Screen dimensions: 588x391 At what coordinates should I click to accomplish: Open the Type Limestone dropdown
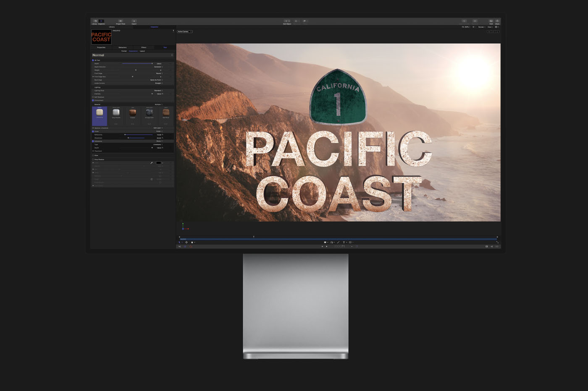pyautogui.click(x=158, y=144)
